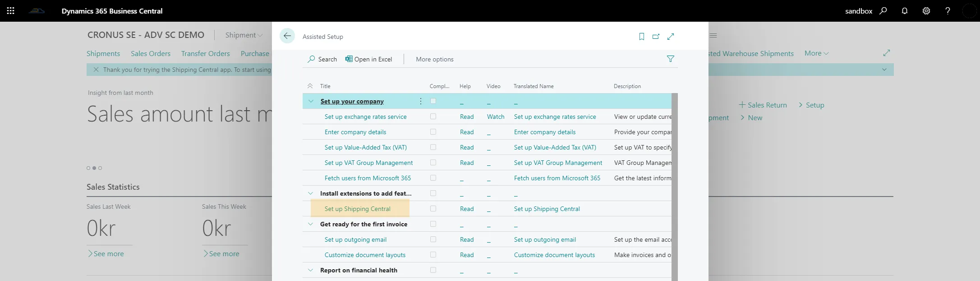The width and height of the screenshot is (980, 281).
Task: Tick Completed checkbox for Set up VAT Group Management
Action: (x=433, y=163)
